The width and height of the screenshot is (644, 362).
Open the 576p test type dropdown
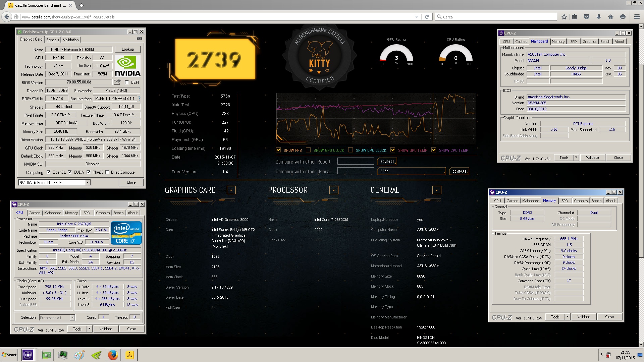(x=412, y=171)
